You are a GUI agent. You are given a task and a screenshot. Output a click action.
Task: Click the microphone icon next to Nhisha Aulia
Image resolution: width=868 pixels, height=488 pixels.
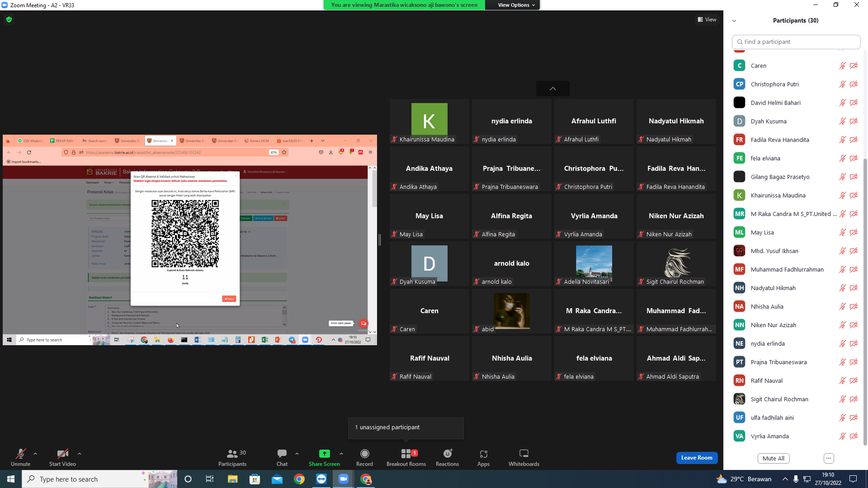click(842, 306)
